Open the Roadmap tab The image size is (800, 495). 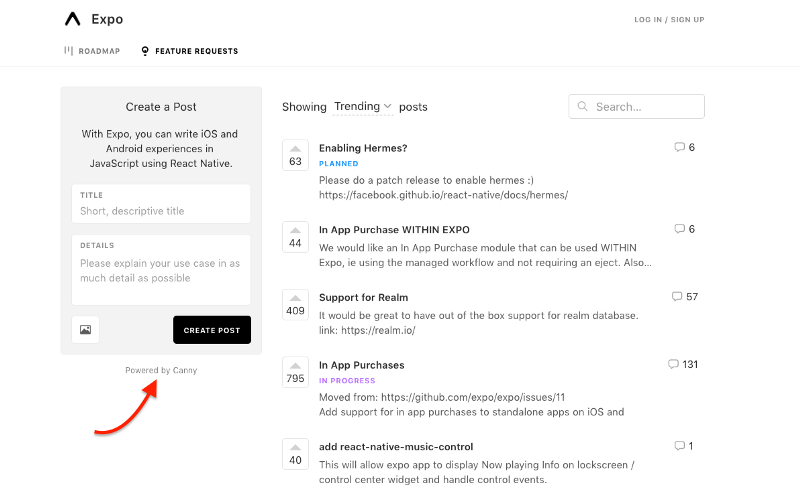click(x=92, y=51)
